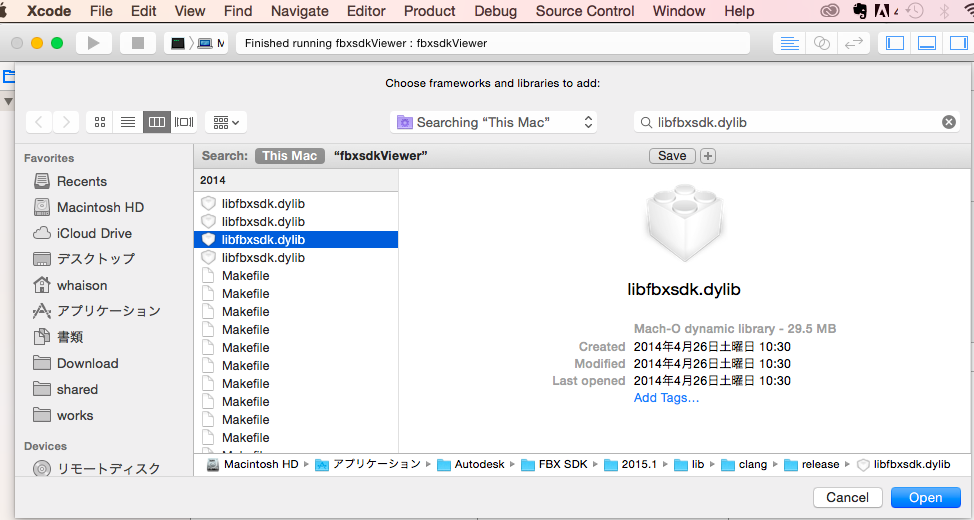Screen dimensions: 974x520
Task: Open the Source Control menu
Action: coord(584,11)
